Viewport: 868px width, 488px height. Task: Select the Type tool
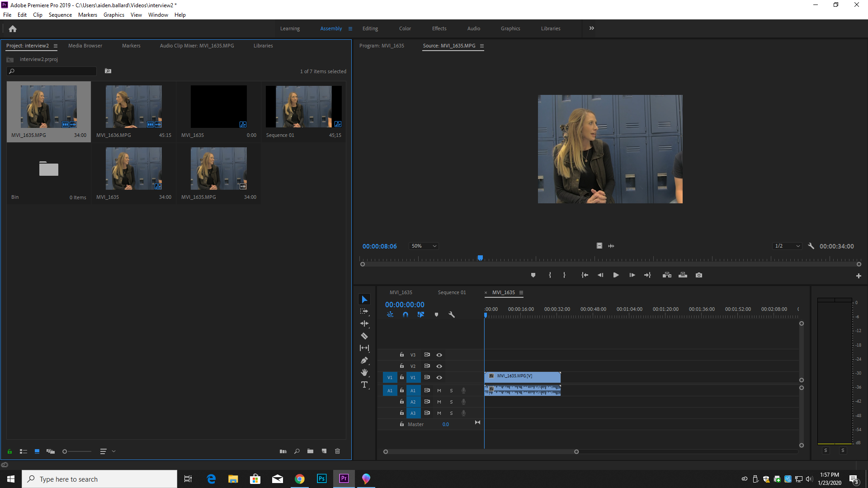364,385
